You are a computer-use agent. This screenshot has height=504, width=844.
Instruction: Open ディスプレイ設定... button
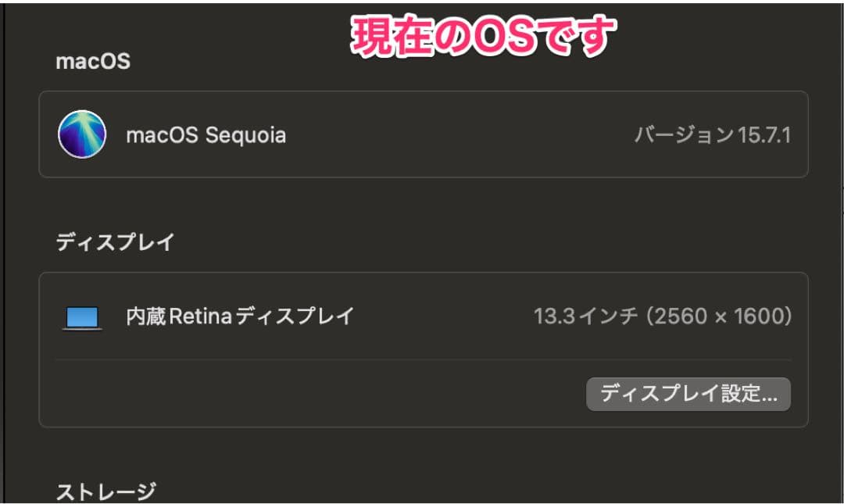[x=688, y=394]
